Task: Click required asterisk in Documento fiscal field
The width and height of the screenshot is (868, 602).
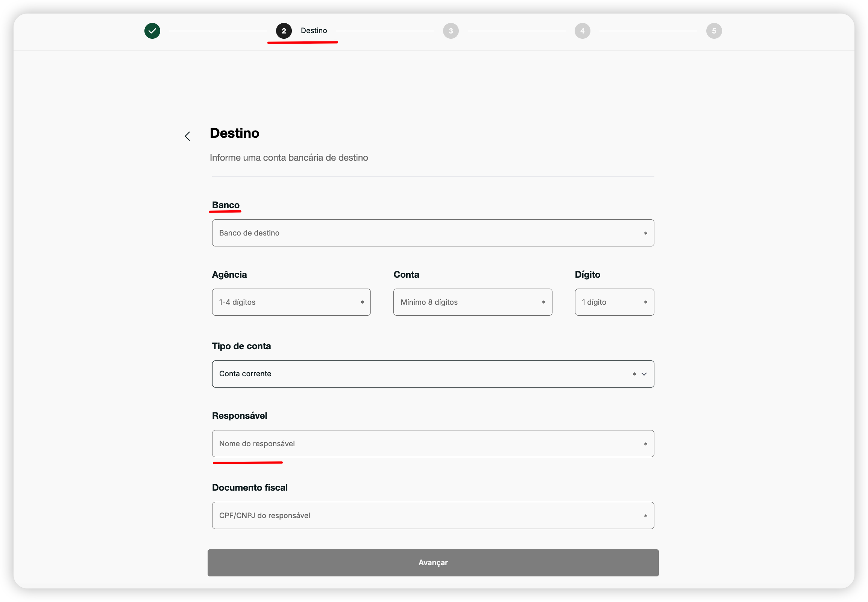Action: coord(645,516)
